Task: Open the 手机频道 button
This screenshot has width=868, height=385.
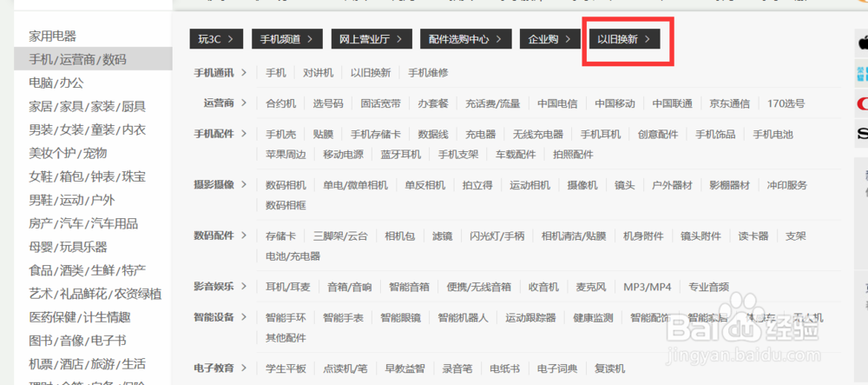Action: [x=286, y=39]
